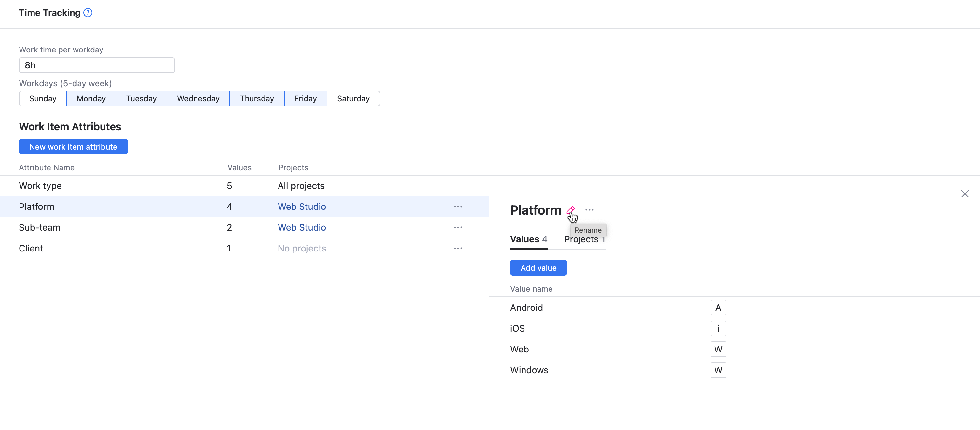Image resolution: width=980 pixels, height=430 pixels.
Task: Enable Saturday as a workday
Action: pyautogui.click(x=353, y=98)
